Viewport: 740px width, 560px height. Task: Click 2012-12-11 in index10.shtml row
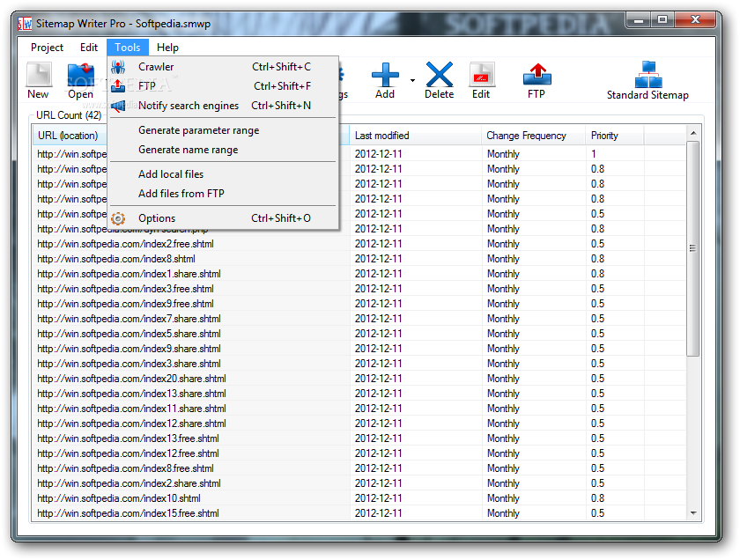pos(378,498)
